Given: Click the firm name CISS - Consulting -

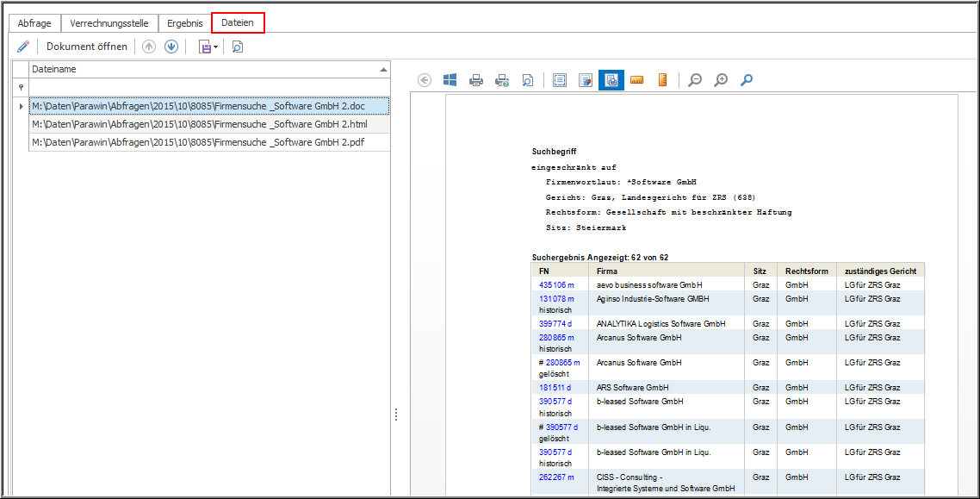Looking at the screenshot, I should (628, 477).
